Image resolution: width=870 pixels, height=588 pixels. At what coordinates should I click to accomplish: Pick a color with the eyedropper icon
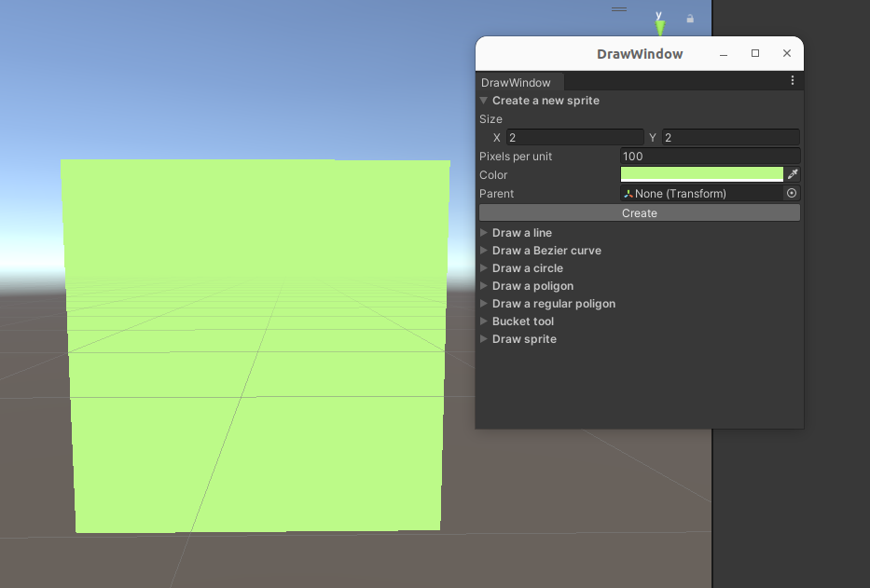tap(792, 174)
